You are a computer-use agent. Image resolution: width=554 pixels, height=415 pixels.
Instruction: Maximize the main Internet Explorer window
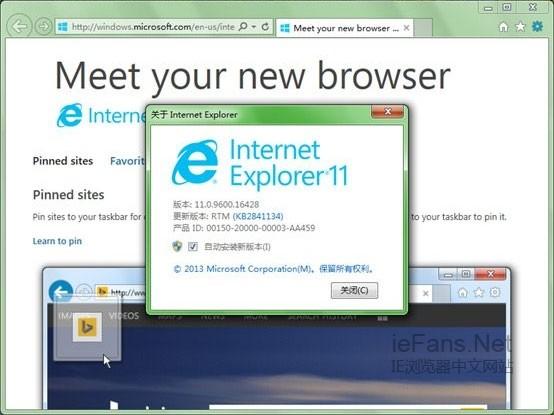click(507, 7)
